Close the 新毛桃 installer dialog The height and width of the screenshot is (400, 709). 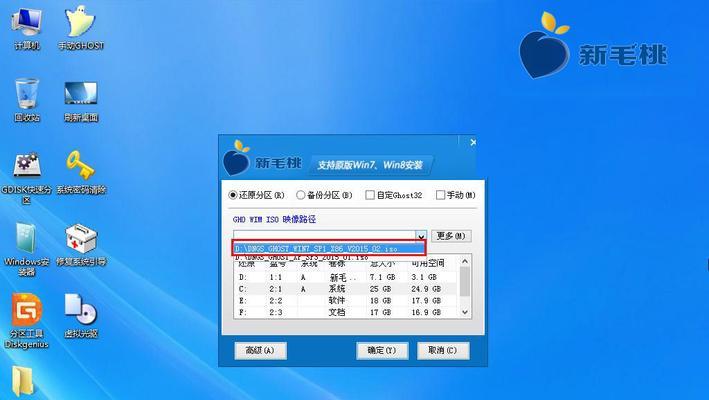[473, 142]
